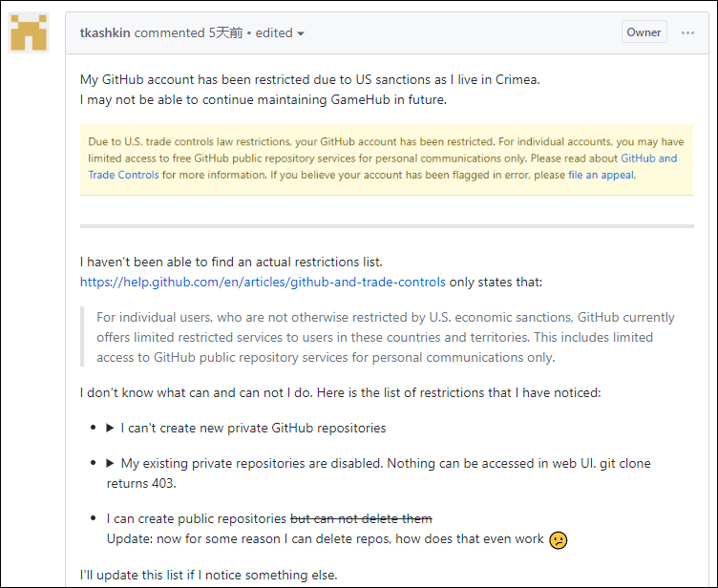Click the 5天前 comment timestamp
718x588 pixels.
tap(225, 32)
